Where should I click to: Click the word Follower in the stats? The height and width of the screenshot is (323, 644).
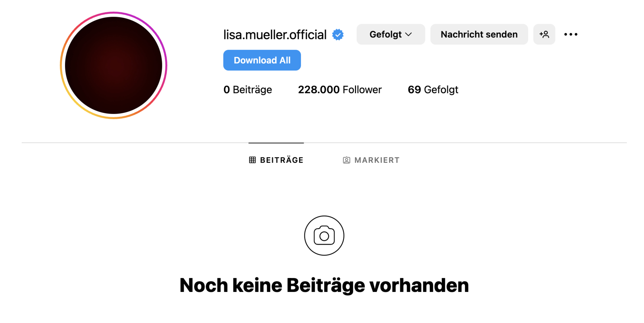362,90
